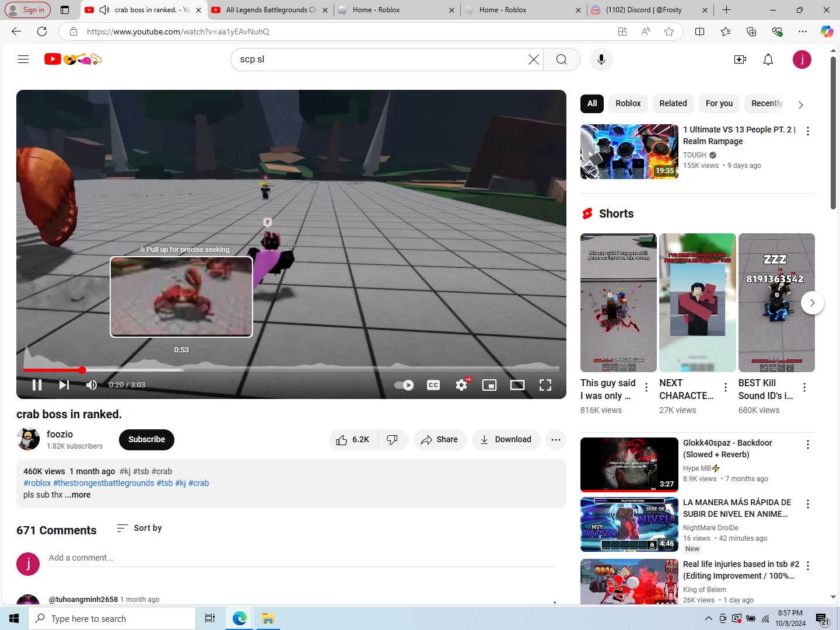The image size is (840, 630).
Task: Open the #thestrongestbattlegrounds hashtag
Action: (104, 483)
